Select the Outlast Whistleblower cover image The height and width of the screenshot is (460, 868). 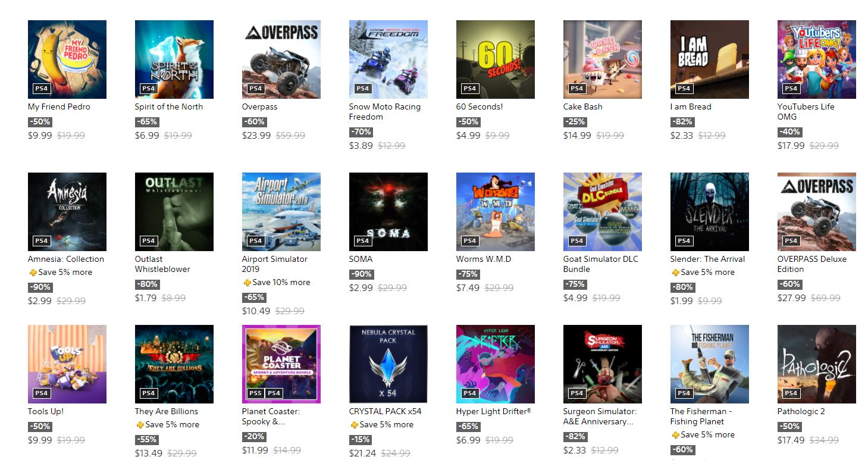click(174, 212)
